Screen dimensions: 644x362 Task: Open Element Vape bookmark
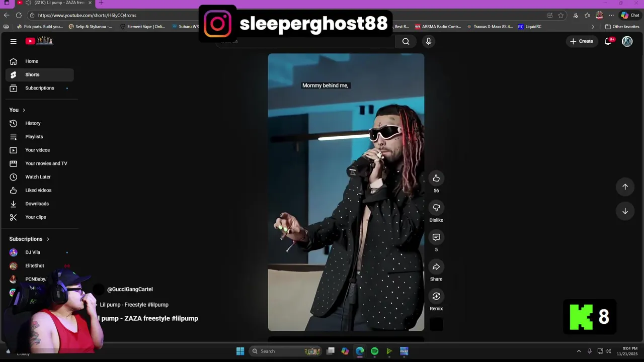142,27
